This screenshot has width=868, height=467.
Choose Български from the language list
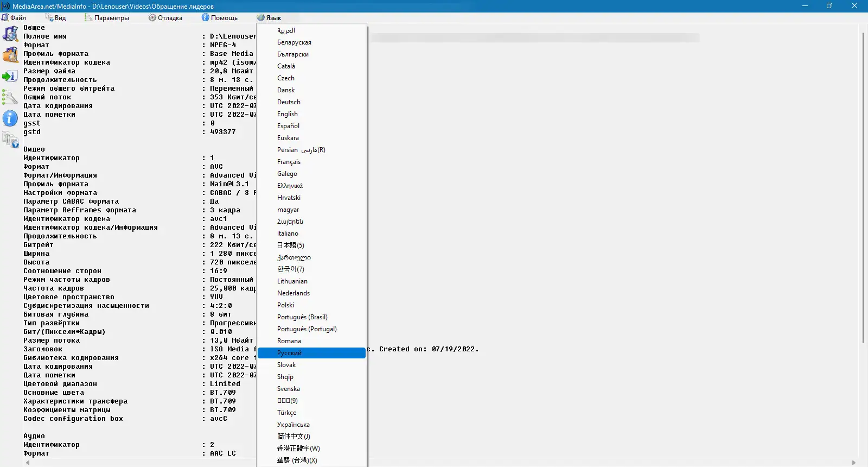tap(312, 54)
